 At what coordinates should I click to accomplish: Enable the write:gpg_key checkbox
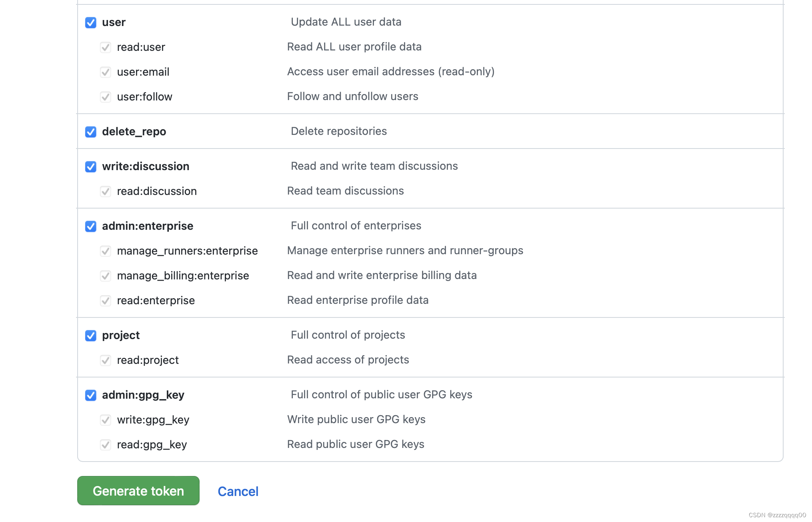click(x=105, y=420)
